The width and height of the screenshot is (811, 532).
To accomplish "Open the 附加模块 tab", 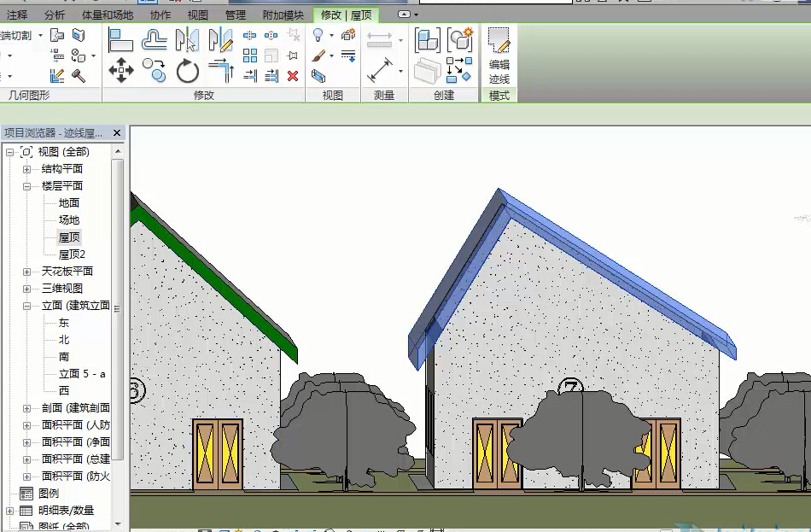I will pyautogui.click(x=283, y=15).
